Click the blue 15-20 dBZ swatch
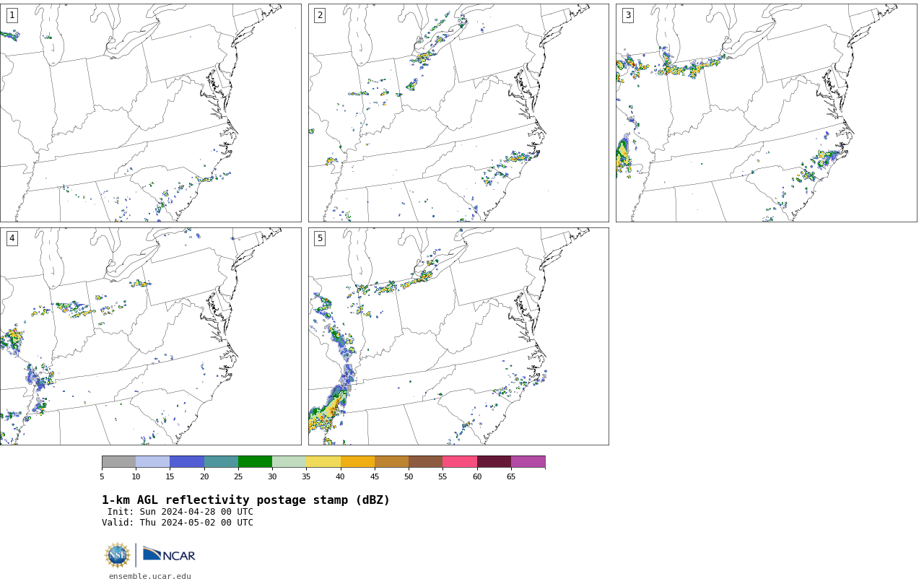 tap(187, 462)
